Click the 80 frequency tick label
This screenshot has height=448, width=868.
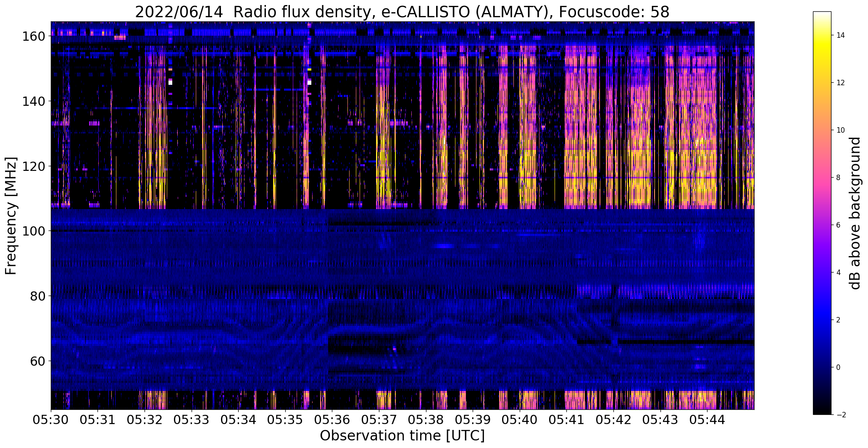pyautogui.click(x=38, y=296)
